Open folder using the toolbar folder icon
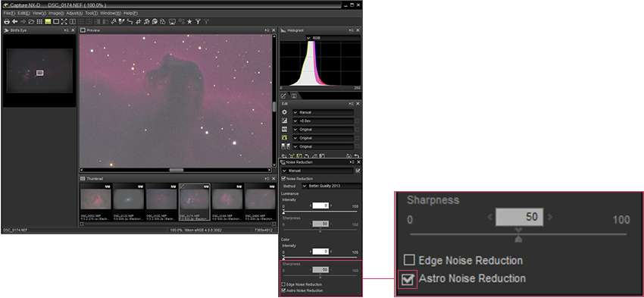 (31, 21)
